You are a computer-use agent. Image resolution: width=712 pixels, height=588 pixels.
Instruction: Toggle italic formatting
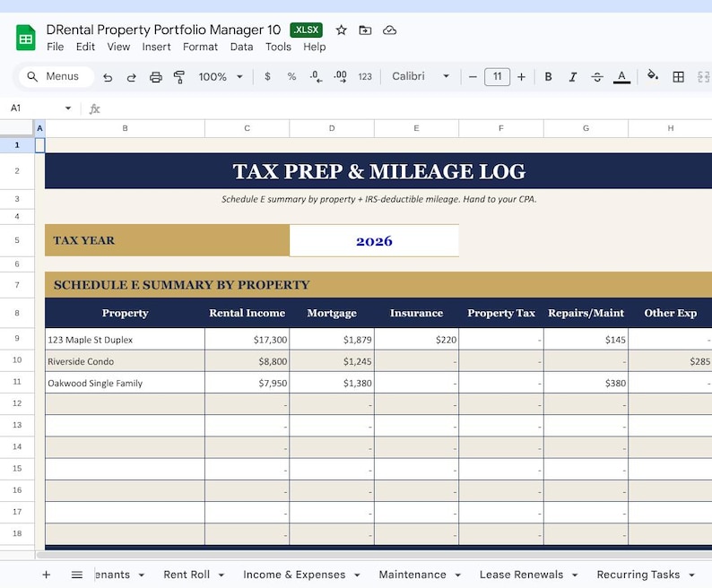tap(573, 77)
